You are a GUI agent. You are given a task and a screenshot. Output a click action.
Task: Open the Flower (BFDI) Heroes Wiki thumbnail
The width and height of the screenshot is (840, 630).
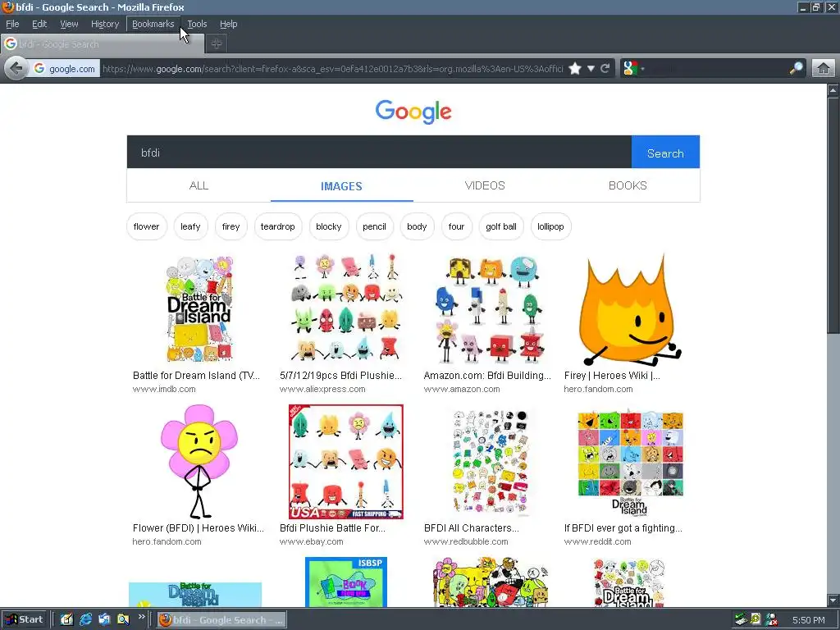(199, 462)
